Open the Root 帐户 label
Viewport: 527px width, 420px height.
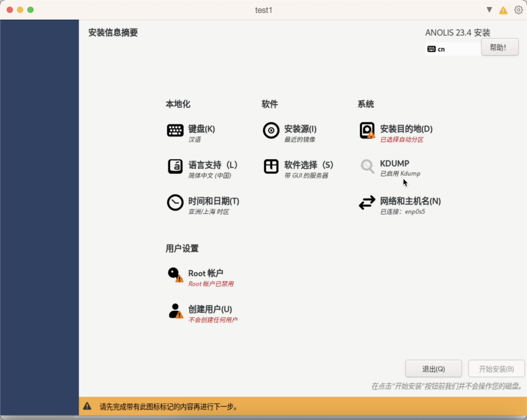(205, 273)
